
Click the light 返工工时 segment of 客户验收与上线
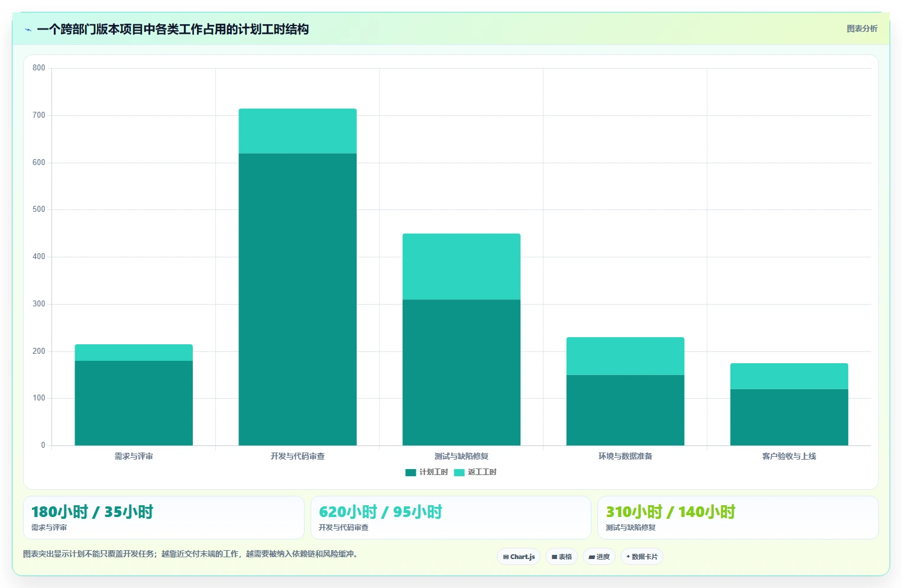789,376
